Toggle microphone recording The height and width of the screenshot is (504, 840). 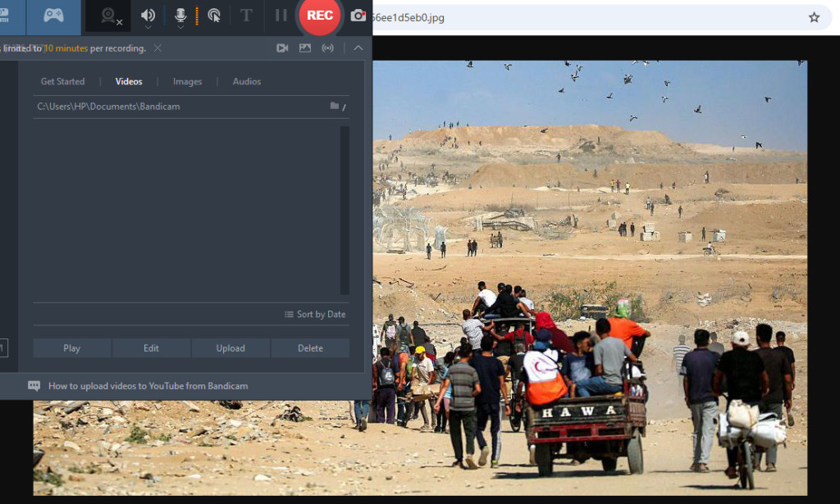(x=180, y=14)
